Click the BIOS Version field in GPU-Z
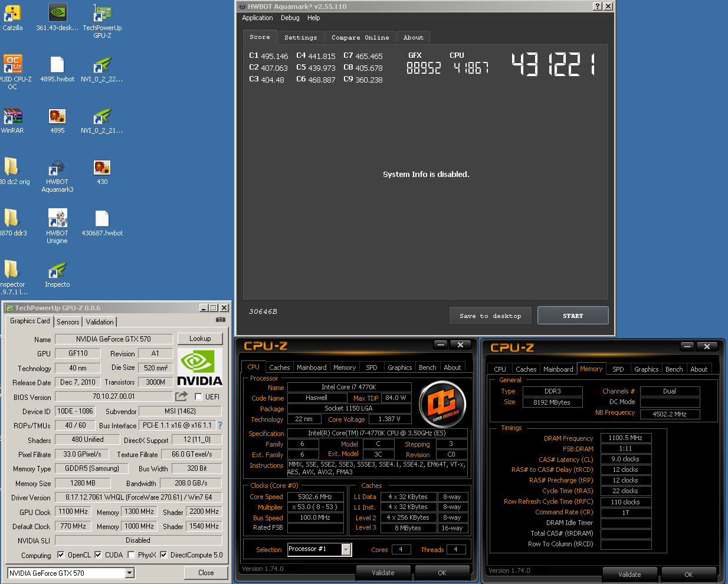This screenshot has width=728, height=584. pos(114,397)
